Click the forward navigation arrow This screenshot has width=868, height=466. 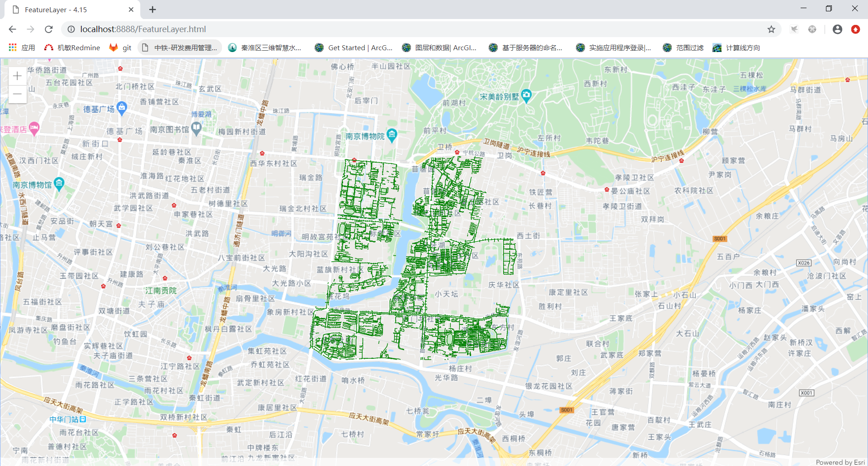pos(30,29)
